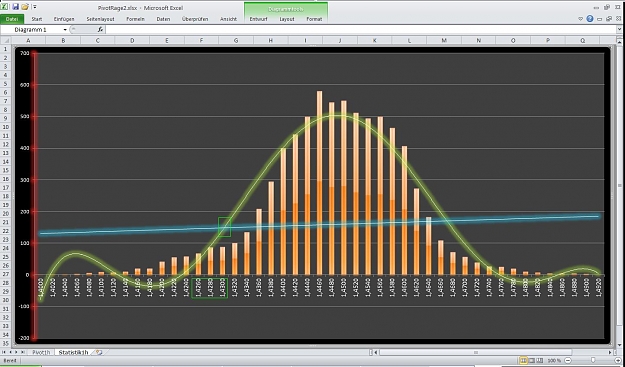Image resolution: width=625 pixels, height=367 pixels.
Task: Select the tallest orange bar in the chart
Action: 319,183
